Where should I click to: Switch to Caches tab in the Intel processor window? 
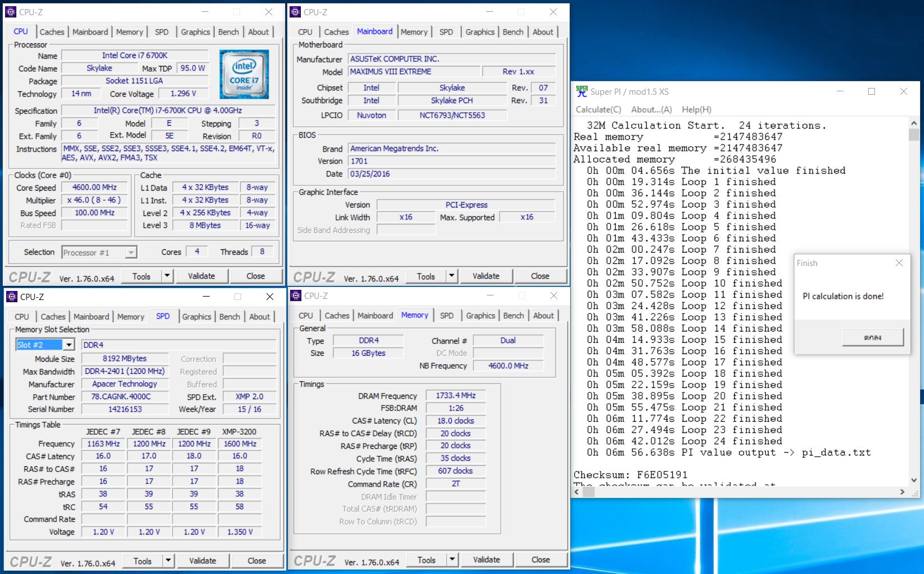pyautogui.click(x=52, y=32)
